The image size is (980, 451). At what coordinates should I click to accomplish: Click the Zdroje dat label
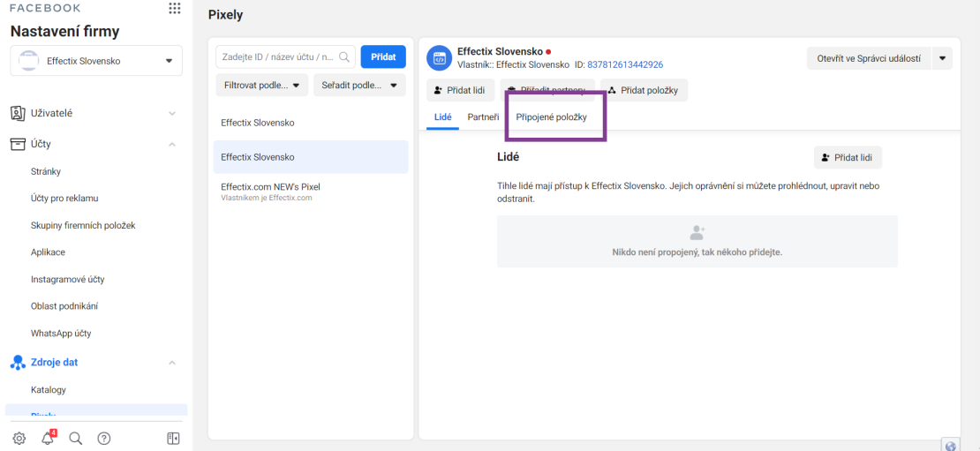55,362
